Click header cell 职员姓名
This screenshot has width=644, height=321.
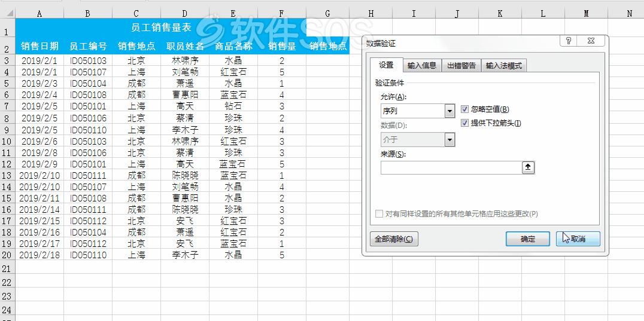tap(185, 46)
